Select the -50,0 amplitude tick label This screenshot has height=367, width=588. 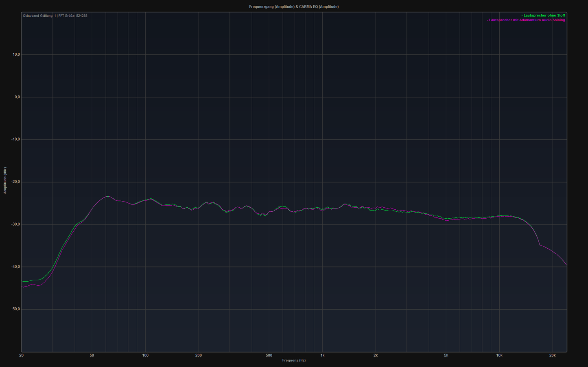[x=15, y=309]
